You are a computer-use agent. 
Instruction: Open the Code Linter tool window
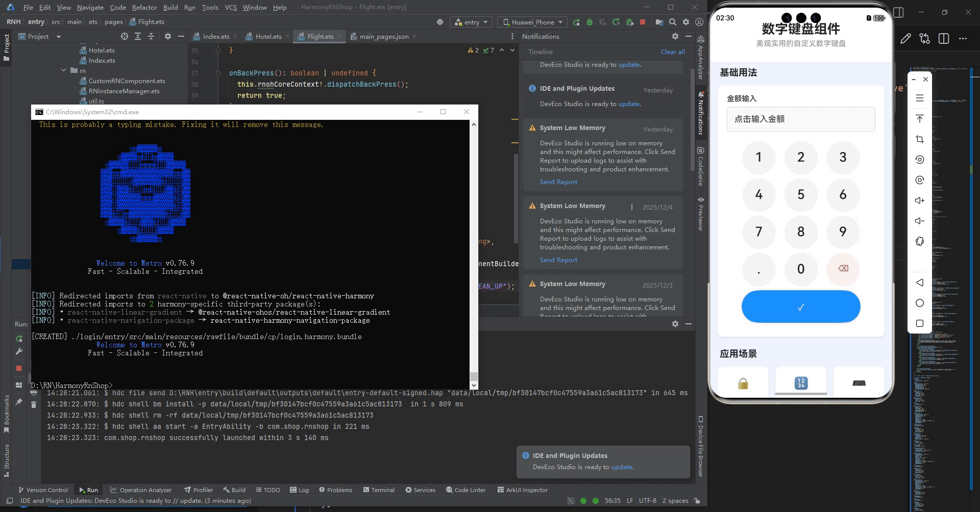[465, 490]
